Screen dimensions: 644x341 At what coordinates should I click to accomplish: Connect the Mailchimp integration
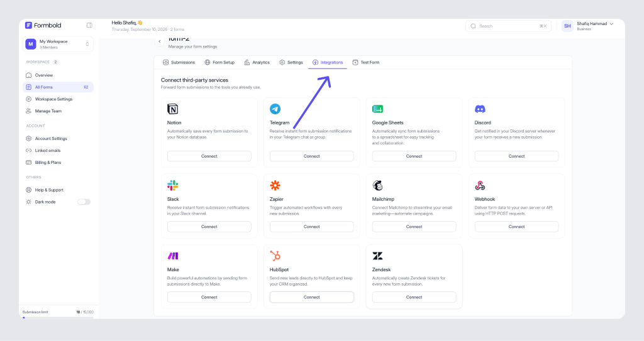(414, 227)
